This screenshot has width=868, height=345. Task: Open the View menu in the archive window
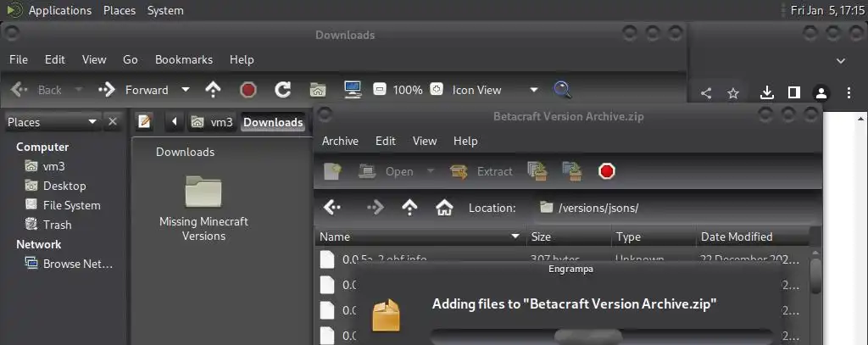[x=425, y=141]
